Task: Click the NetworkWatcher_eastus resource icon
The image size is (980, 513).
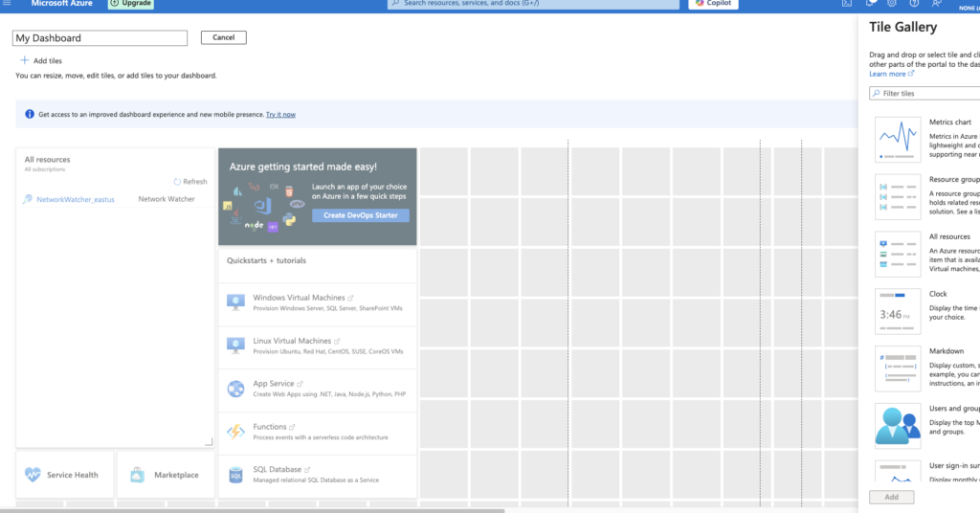Action: [28, 199]
